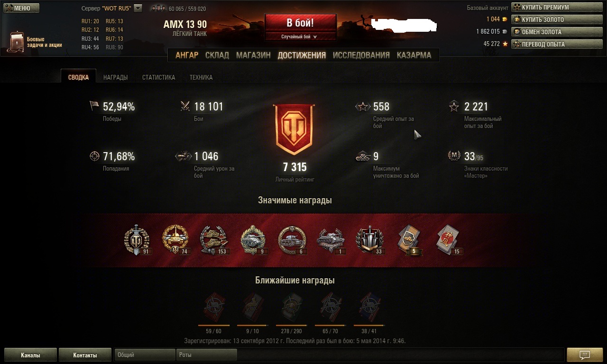This screenshot has width=607, height=364.
Task: Start battle with the В бой! button
Action: [x=300, y=23]
